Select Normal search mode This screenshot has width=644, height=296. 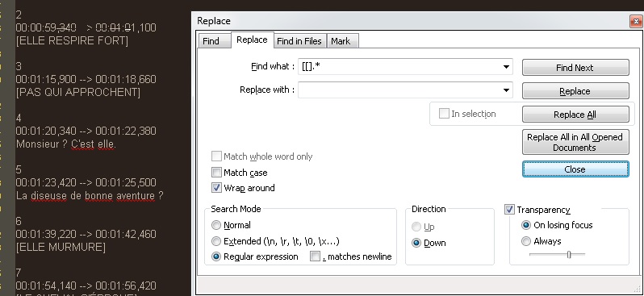click(x=216, y=225)
